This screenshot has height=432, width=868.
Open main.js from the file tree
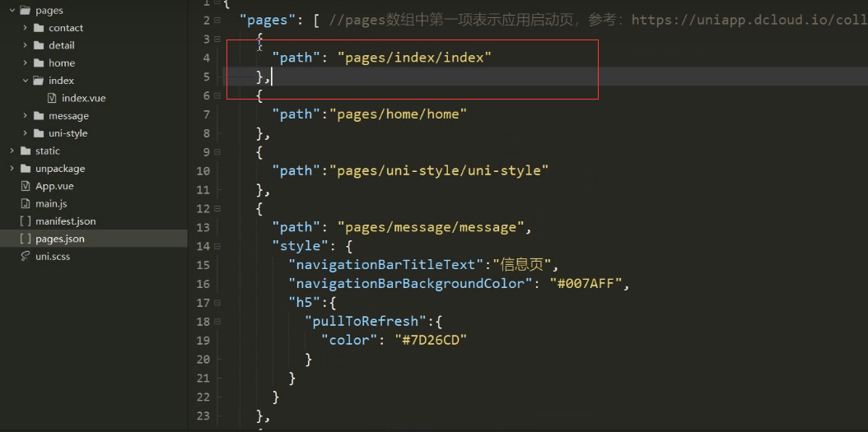51,203
